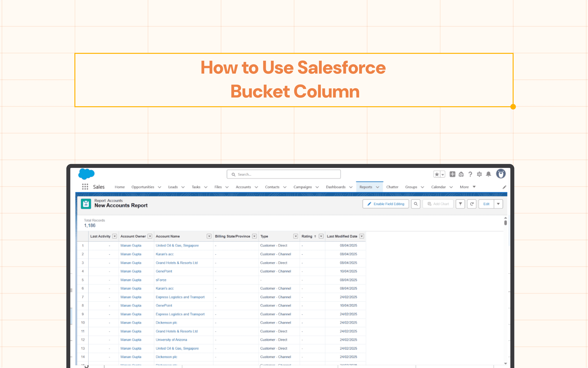
Task: Click the scroll up arrow of the report
Action: [505, 218]
